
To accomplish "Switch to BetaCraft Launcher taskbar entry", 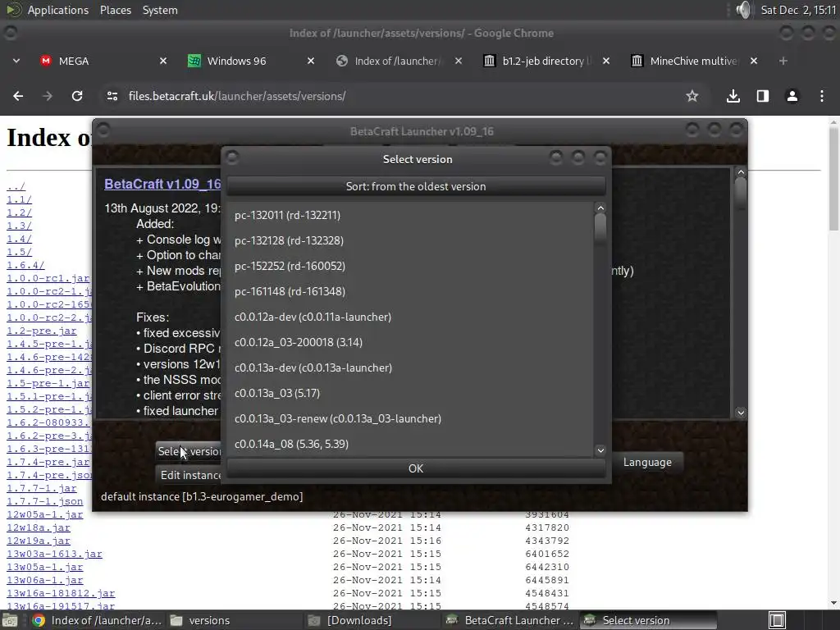I will (512, 620).
